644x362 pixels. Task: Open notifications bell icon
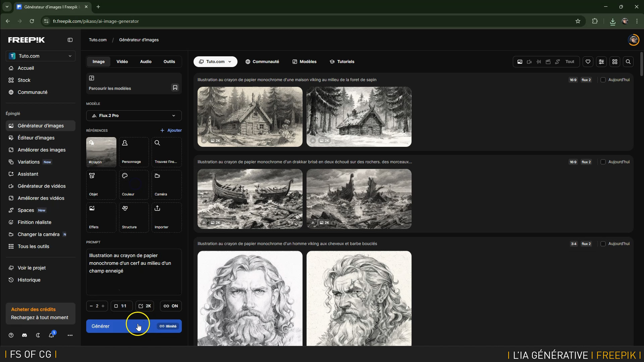coord(51,335)
